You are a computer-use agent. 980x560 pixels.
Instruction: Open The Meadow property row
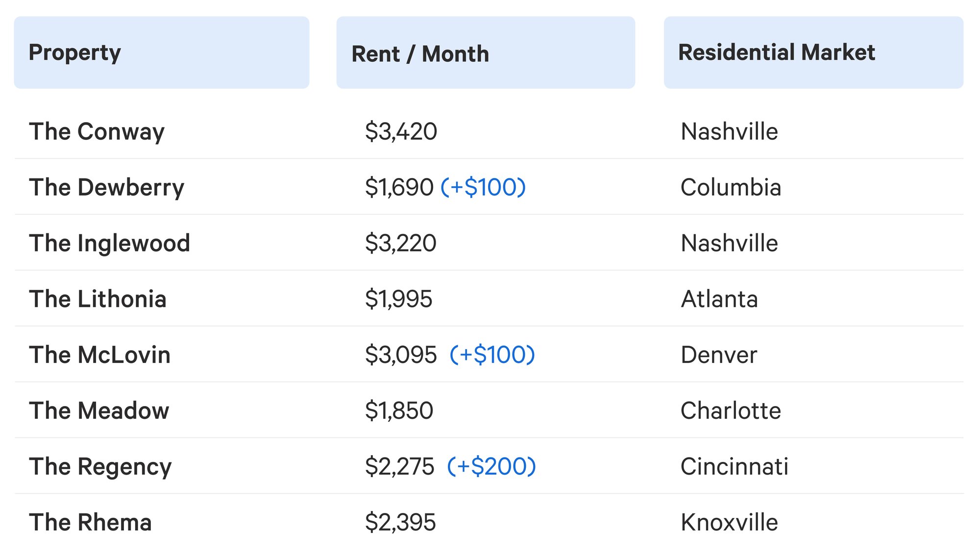[x=489, y=410]
